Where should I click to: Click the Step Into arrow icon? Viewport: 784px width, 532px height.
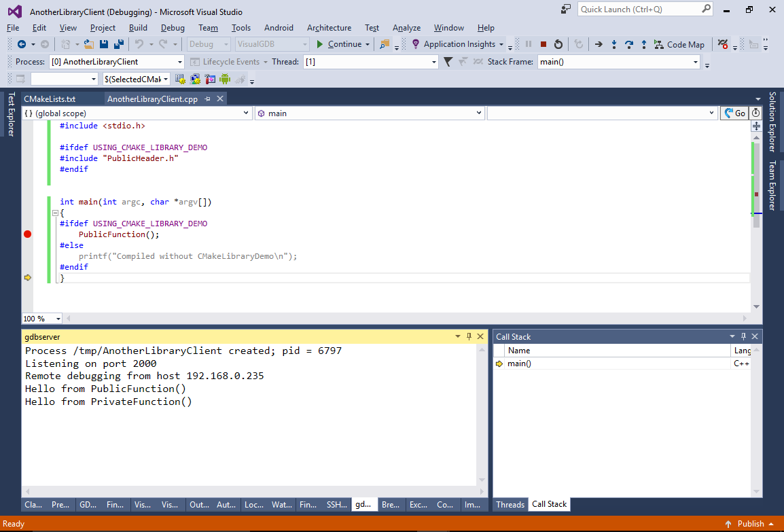tap(614, 44)
